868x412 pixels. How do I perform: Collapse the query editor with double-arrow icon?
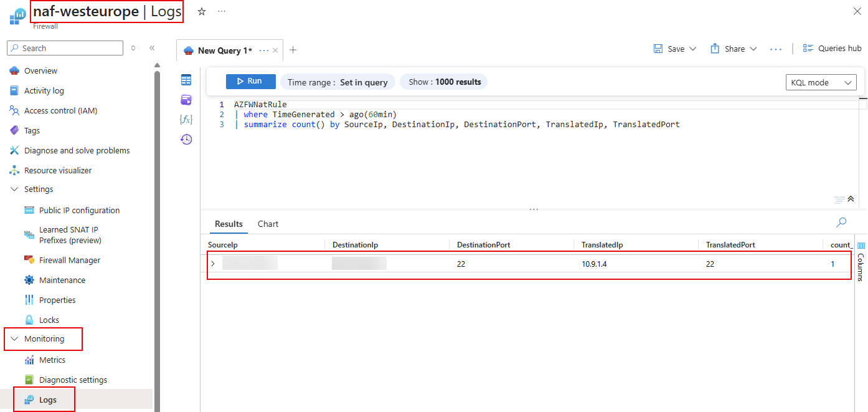pyautogui.click(x=851, y=199)
